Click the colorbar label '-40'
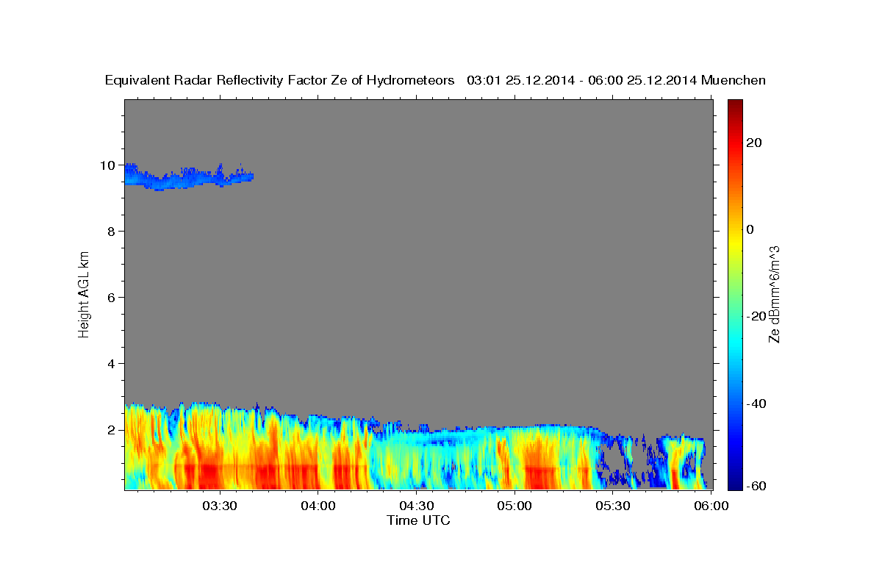The width and height of the screenshot is (882, 588). coord(756,404)
